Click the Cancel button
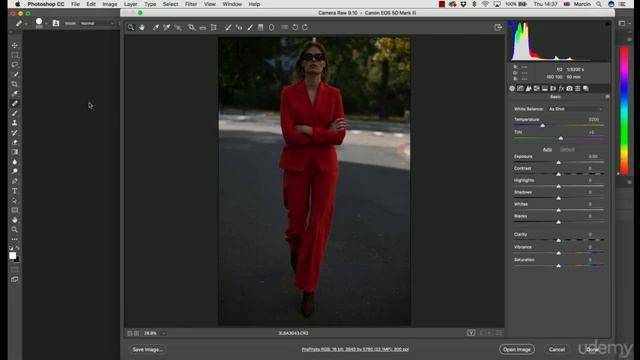Image resolution: width=640 pixels, height=360 pixels. [557, 349]
